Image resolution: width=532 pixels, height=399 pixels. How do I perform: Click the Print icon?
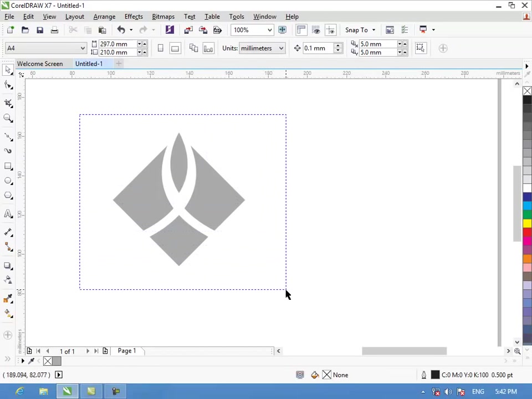point(54,30)
